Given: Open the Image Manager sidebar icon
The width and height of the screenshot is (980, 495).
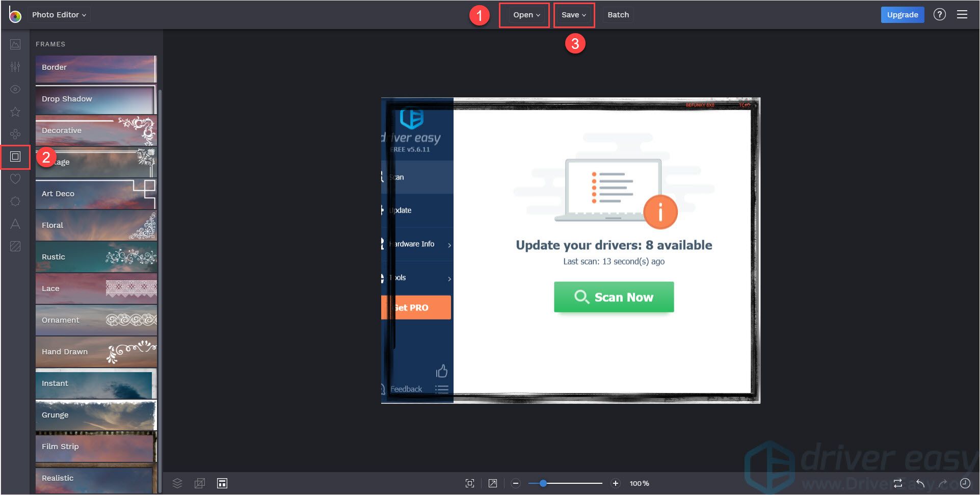Looking at the screenshot, I should [x=15, y=44].
